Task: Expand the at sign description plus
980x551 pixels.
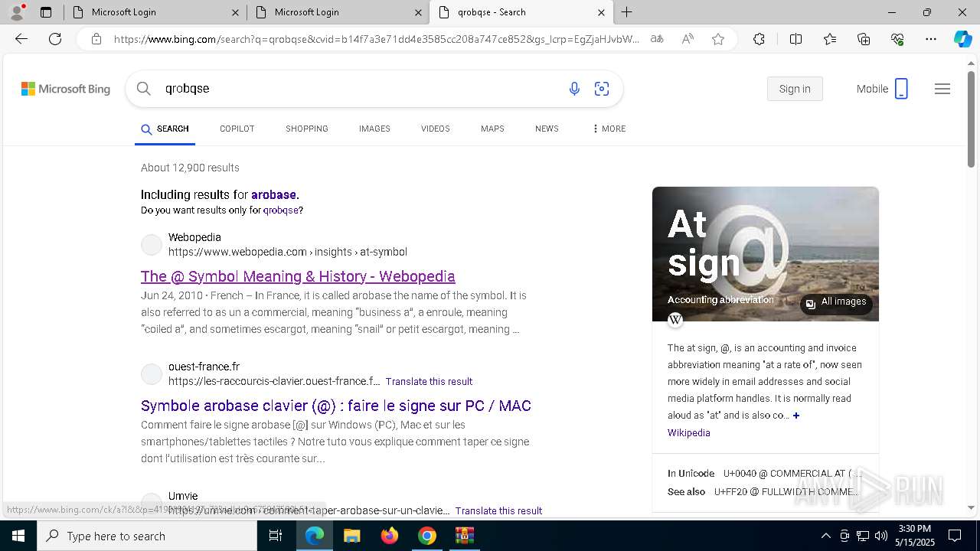Action: (x=796, y=416)
